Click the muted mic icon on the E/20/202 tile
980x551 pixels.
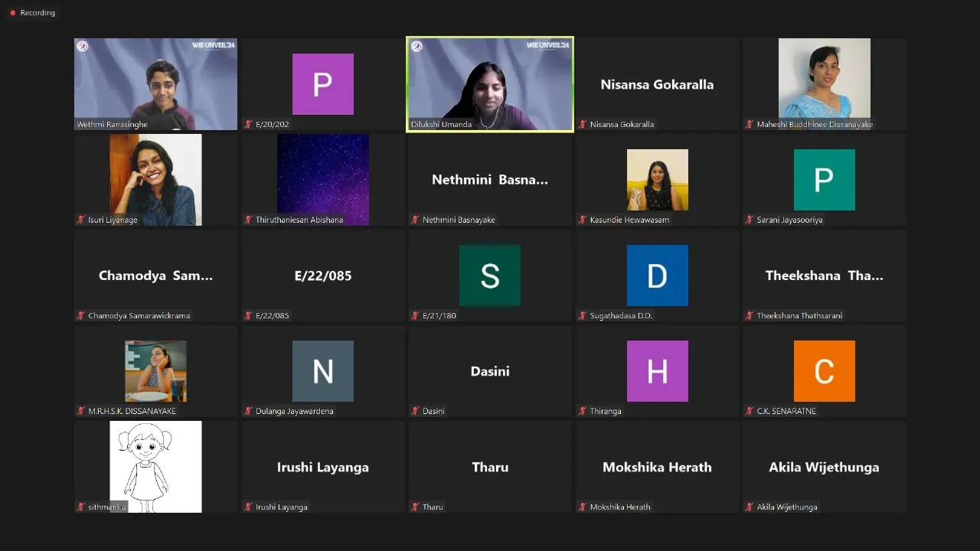pos(248,124)
